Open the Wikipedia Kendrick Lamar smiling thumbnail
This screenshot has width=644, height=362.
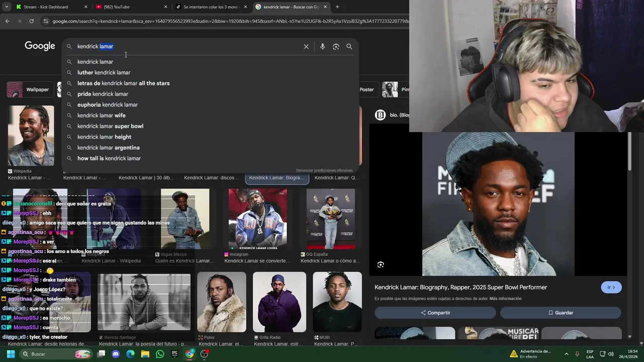[x=31, y=136]
